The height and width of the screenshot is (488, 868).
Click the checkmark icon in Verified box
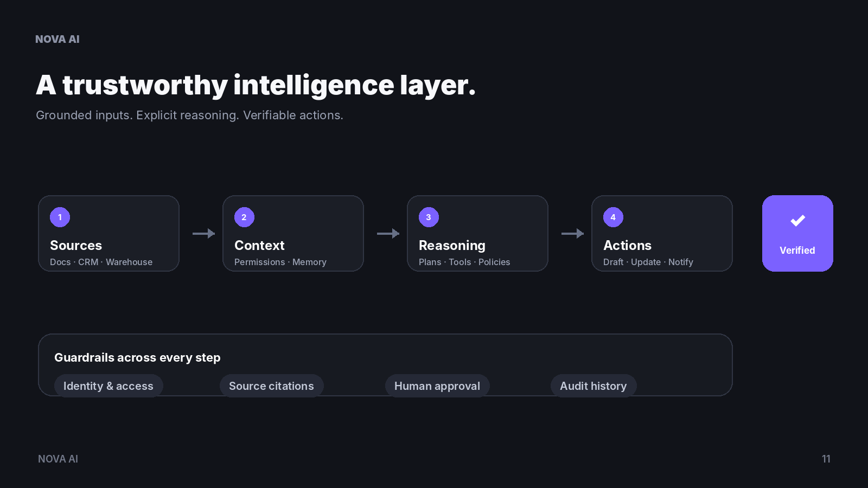797,221
